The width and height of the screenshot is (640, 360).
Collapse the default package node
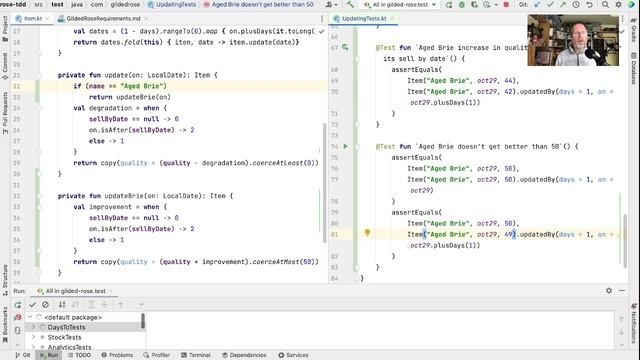[x=30, y=317]
